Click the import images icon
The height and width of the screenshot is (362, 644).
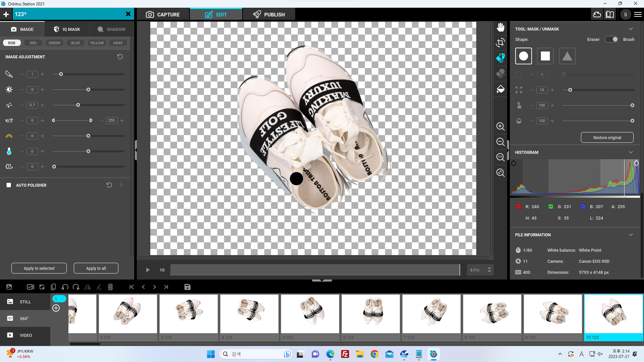pos(9,287)
